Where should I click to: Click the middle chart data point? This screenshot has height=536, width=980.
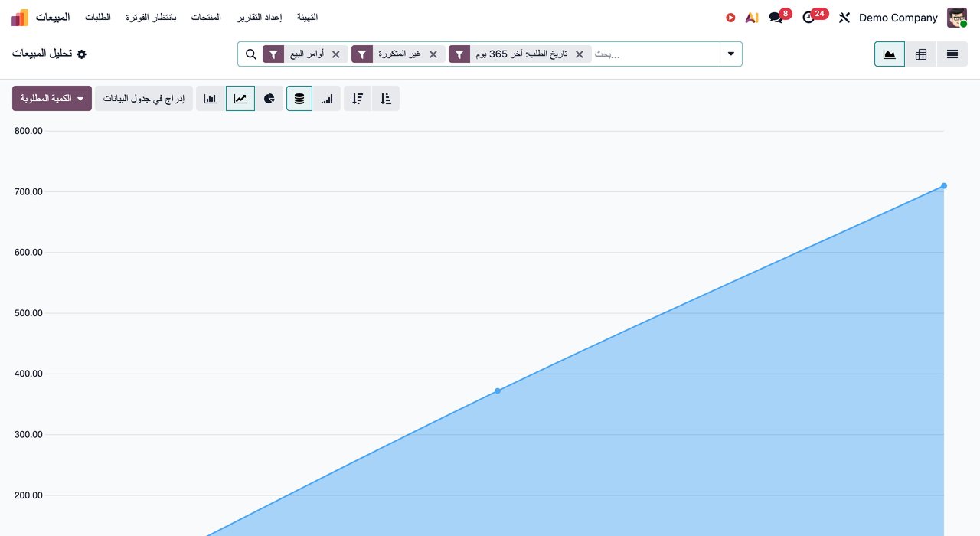coord(498,391)
